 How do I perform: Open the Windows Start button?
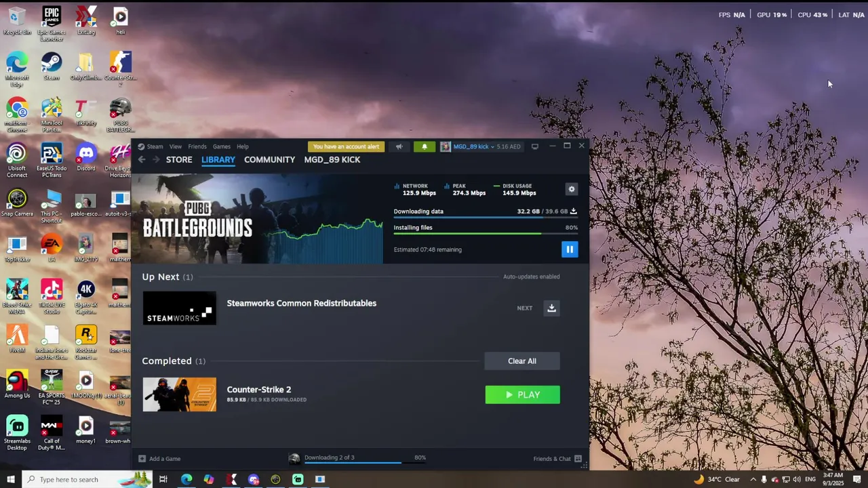click(11, 480)
